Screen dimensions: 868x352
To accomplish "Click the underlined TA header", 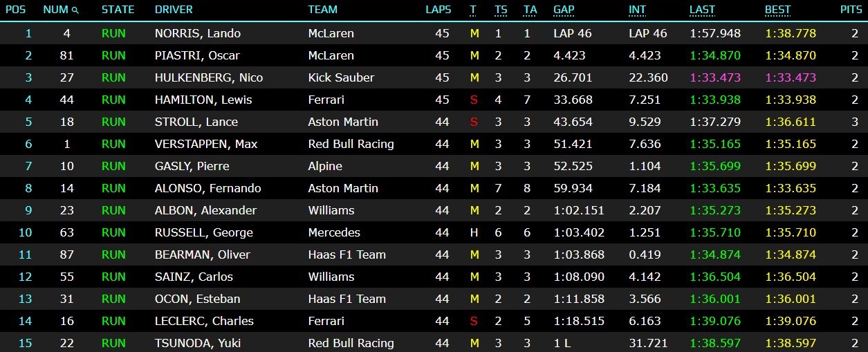I will [x=530, y=10].
